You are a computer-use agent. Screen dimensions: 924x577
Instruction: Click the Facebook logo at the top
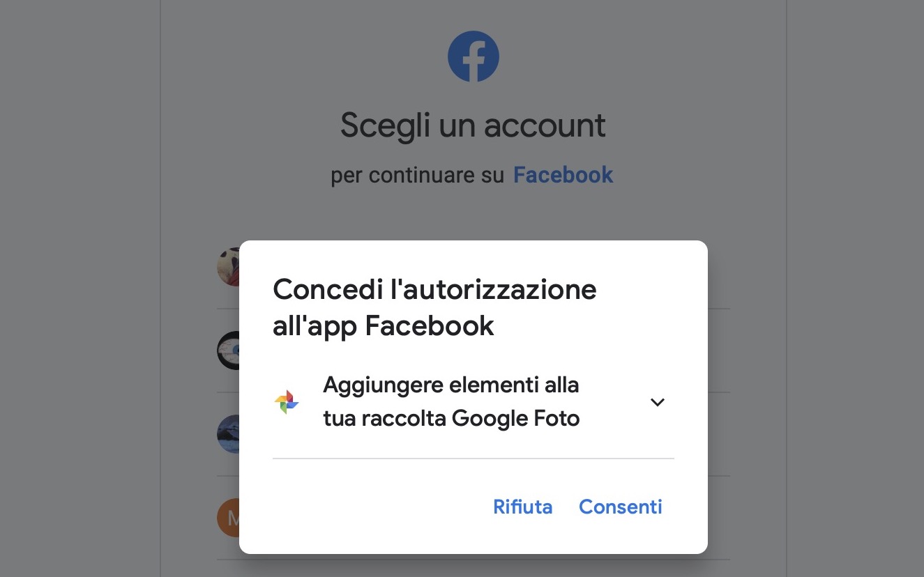click(474, 56)
